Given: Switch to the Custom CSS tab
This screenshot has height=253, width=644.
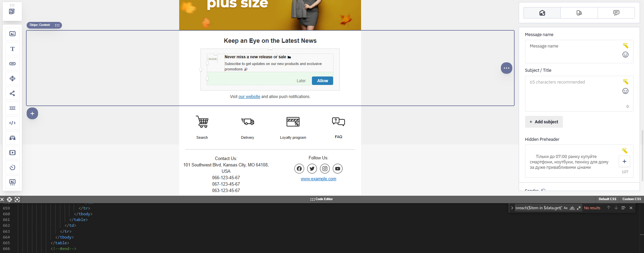Looking at the screenshot, I should click(x=632, y=199).
